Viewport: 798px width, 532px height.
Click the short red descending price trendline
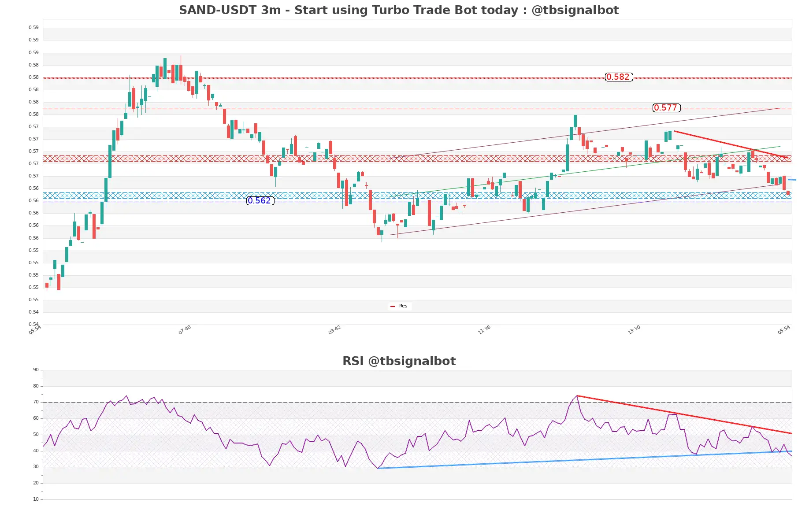pos(731,144)
